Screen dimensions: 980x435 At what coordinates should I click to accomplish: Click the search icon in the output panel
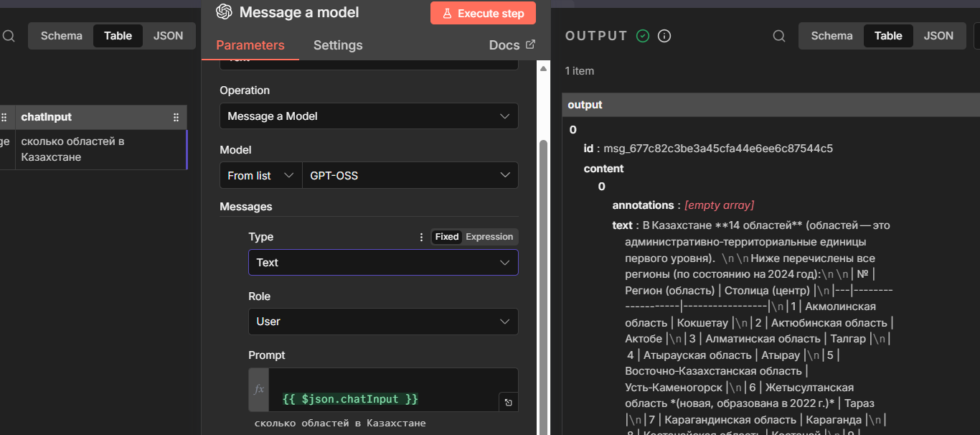point(779,36)
